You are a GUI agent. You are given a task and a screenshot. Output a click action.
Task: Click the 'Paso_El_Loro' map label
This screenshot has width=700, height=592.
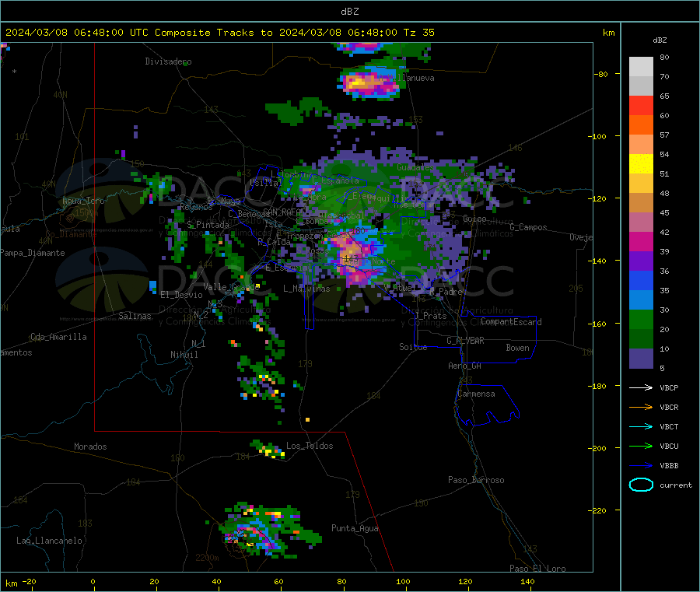(537, 569)
